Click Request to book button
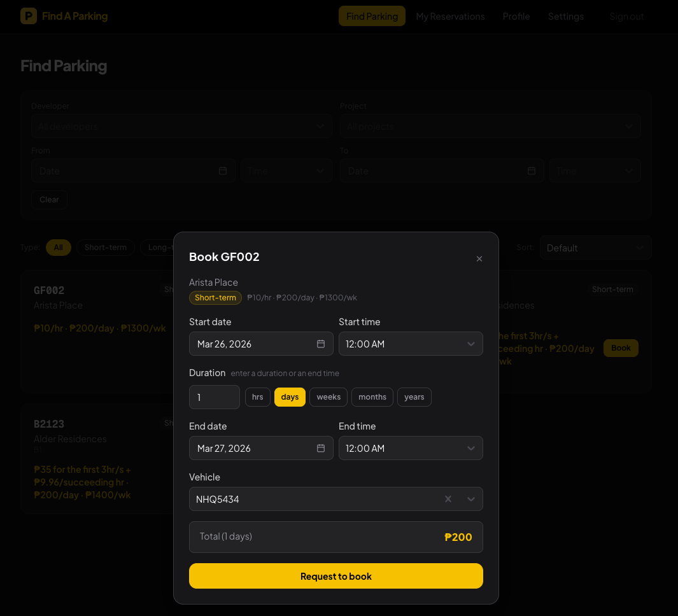This screenshot has width=678, height=616. 336,576
